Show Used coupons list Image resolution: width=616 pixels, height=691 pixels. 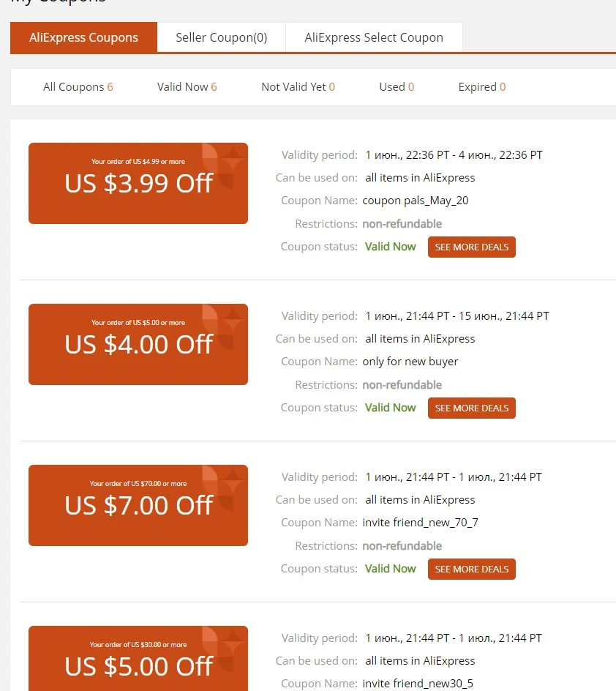point(397,87)
